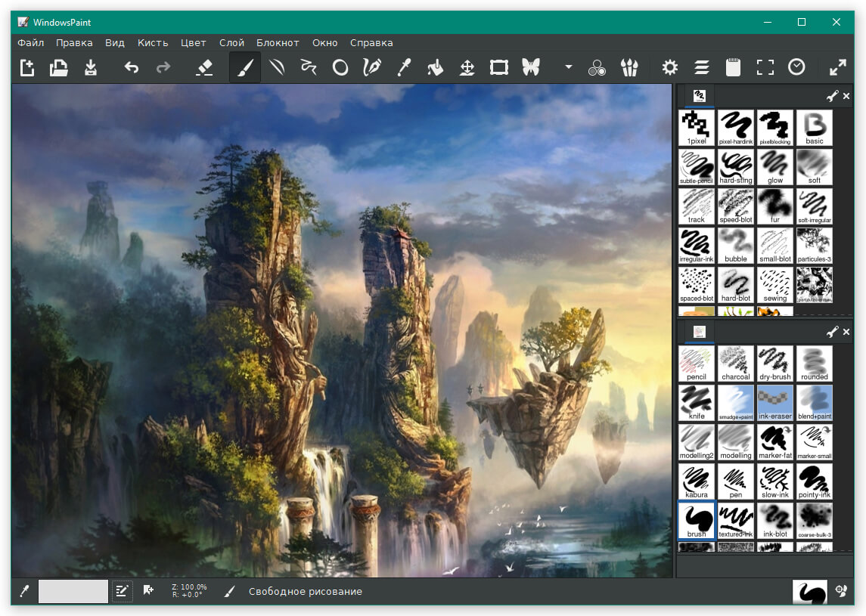Open the current color swatch in status bar
Image resolution: width=866 pixels, height=616 pixels.
(73, 591)
